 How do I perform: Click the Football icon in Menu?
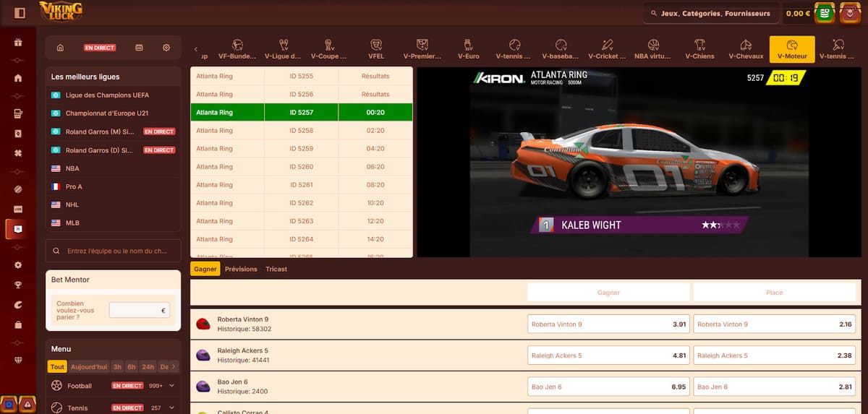pos(57,386)
